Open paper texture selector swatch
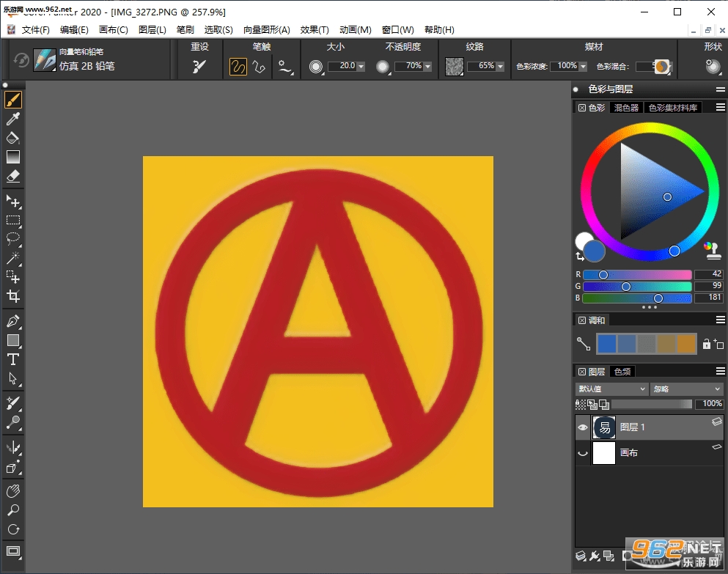Viewport: 728px width, 574px height. coord(454,67)
